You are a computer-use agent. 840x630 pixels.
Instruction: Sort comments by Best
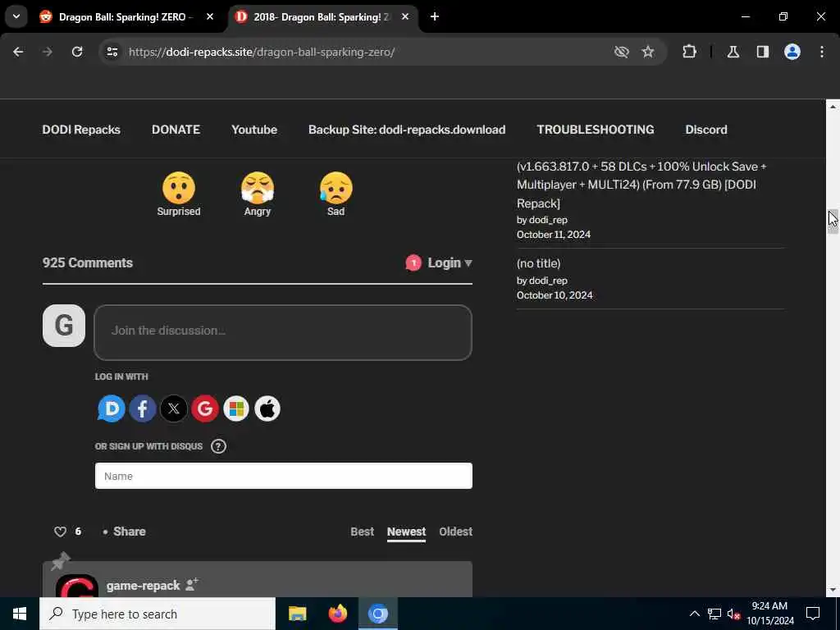(x=362, y=532)
